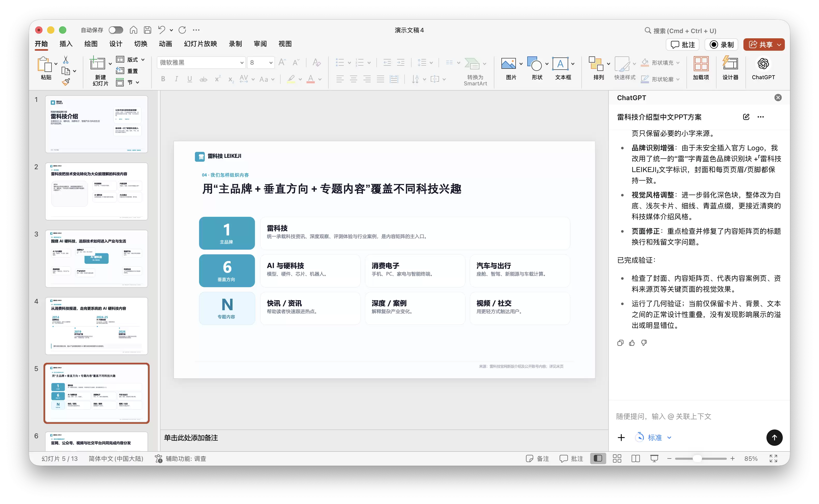The image size is (819, 504).
Task: Toggle Notes pane from status bar
Action: pyautogui.click(x=537, y=458)
